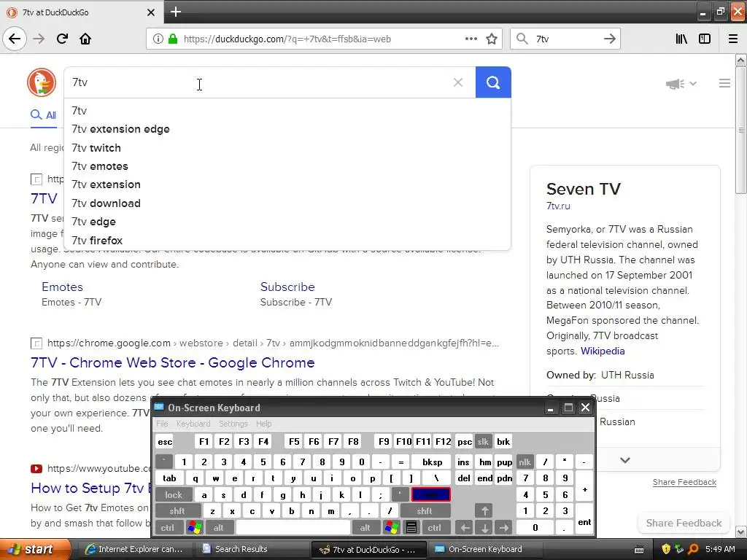Expand the Seven TV info panel chevron

pyautogui.click(x=625, y=460)
